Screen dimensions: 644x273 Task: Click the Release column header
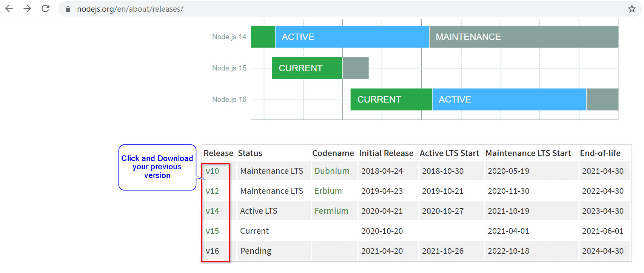point(219,153)
